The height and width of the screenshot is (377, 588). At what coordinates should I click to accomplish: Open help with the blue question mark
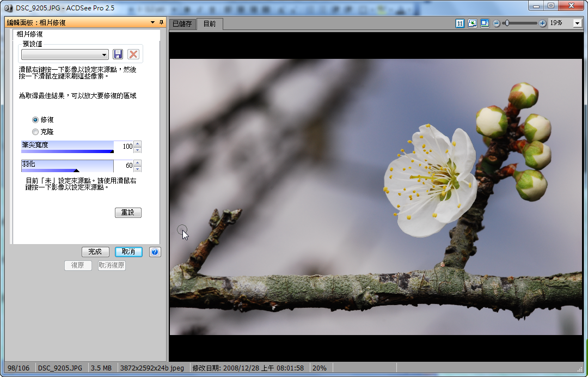click(155, 252)
